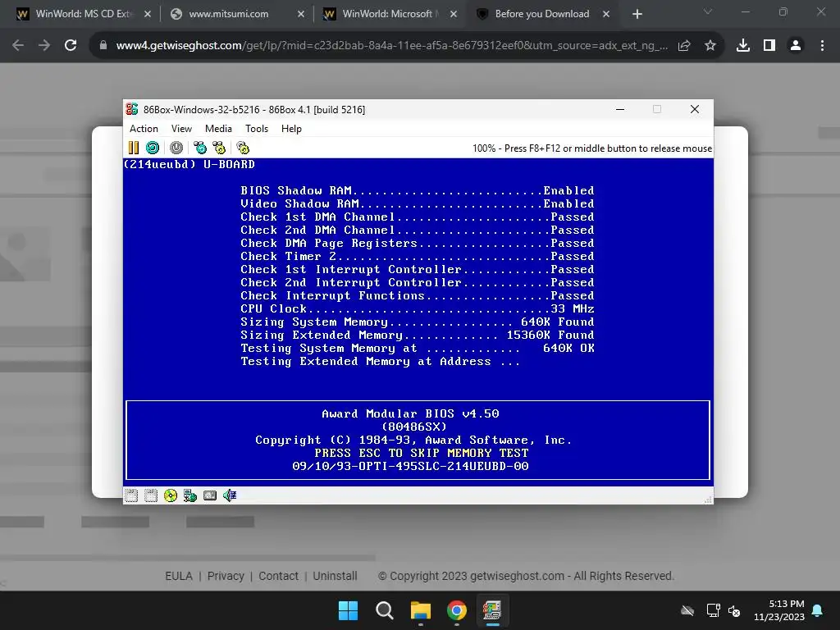
Task: Click the muted volume tray icon
Action: click(x=734, y=610)
